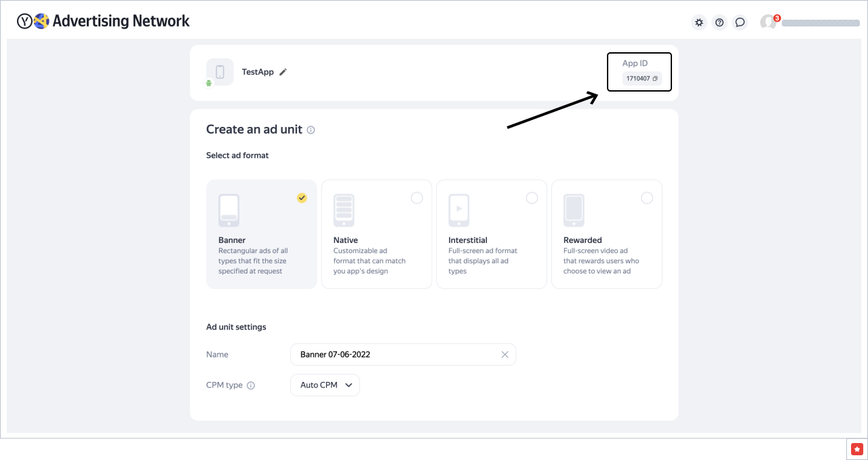The width and height of the screenshot is (868, 460).
Task: Clear the ad unit name field
Action: pos(505,354)
